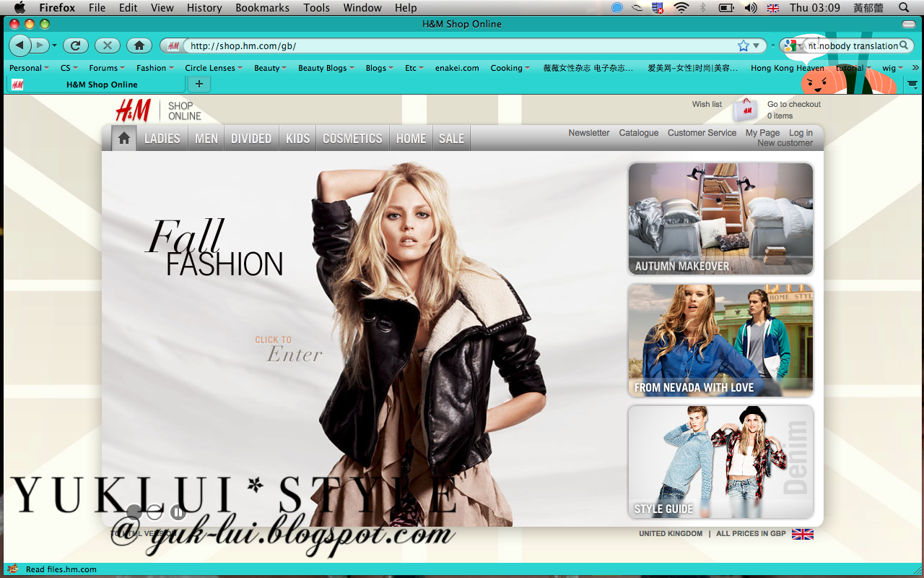Click the Click to Enter text
924x578 pixels.
289,349
